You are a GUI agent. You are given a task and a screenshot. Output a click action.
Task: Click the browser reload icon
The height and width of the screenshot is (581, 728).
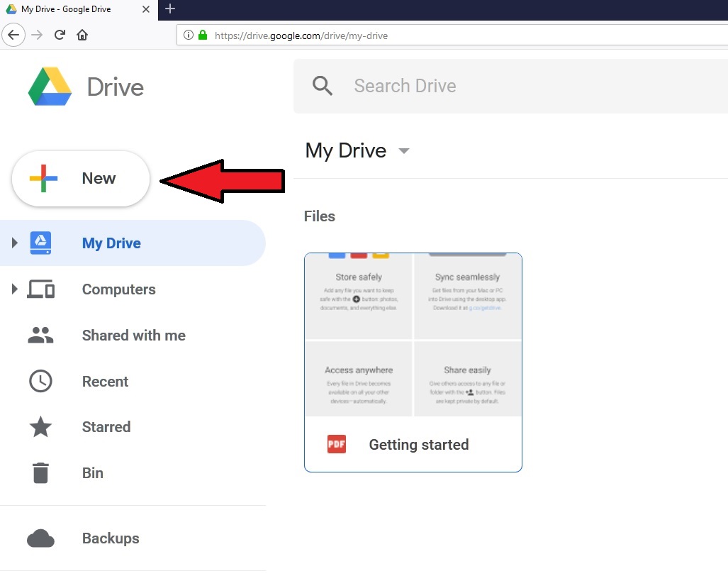click(x=60, y=35)
